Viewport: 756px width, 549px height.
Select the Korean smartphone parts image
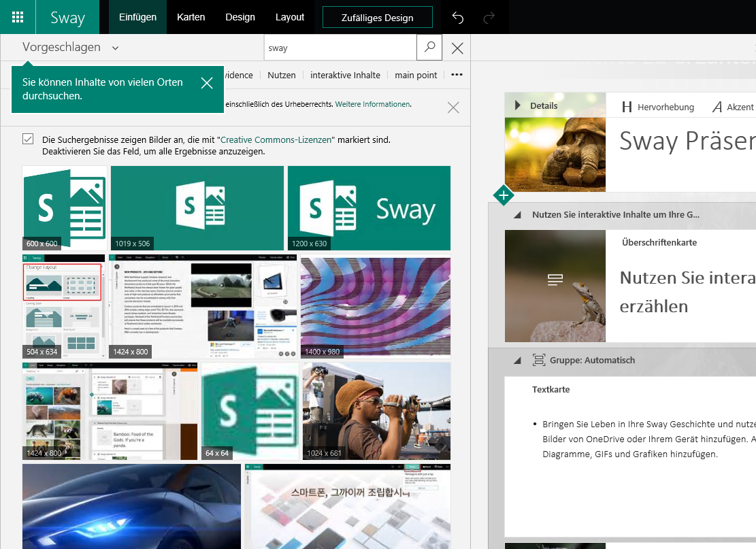point(348,506)
